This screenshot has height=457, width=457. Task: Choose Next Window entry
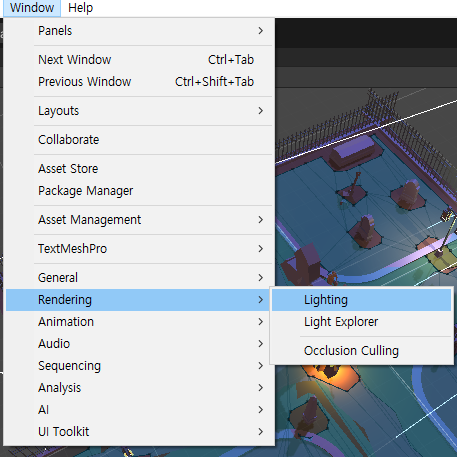(139, 60)
